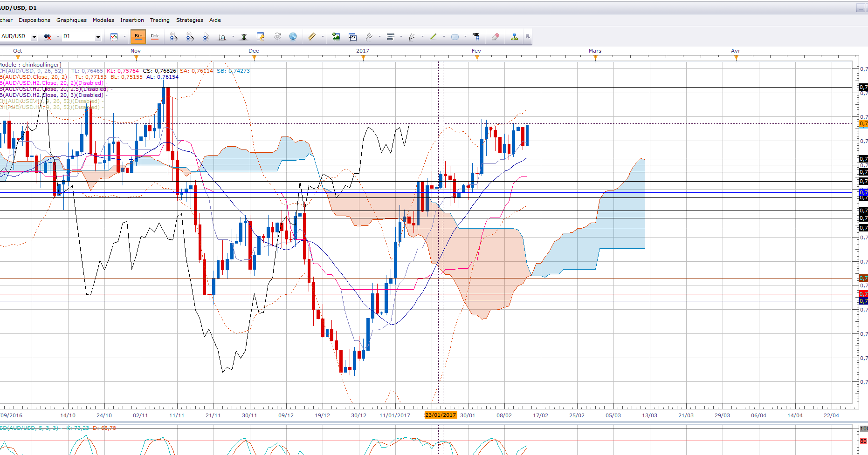
Task: Click the green hierarchy structure icon
Action: (x=514, y=36)
